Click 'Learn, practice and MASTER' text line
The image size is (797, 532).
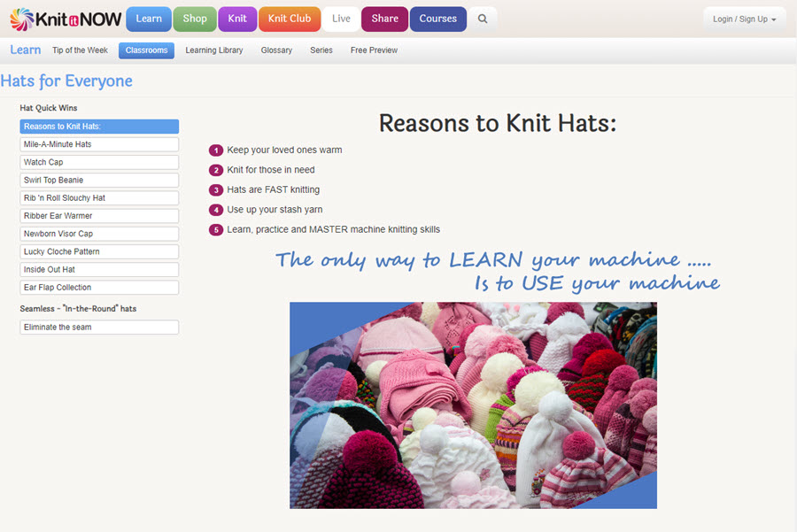pyautogui.click(x=334, y=229)
